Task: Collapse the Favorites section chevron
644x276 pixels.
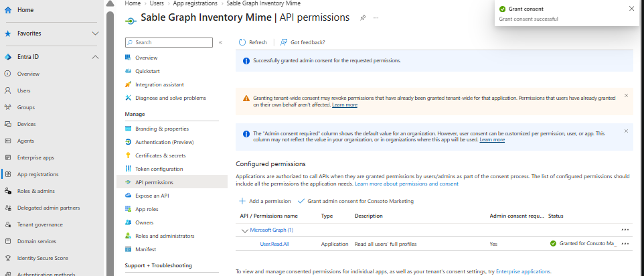Action: tap(95, 33)
